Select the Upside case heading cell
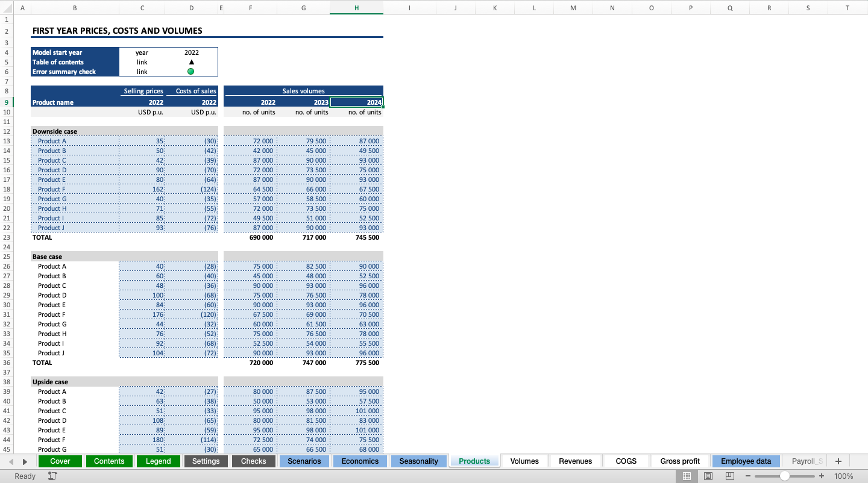This screenshot has width=868, height=483. tap(75, 382)
